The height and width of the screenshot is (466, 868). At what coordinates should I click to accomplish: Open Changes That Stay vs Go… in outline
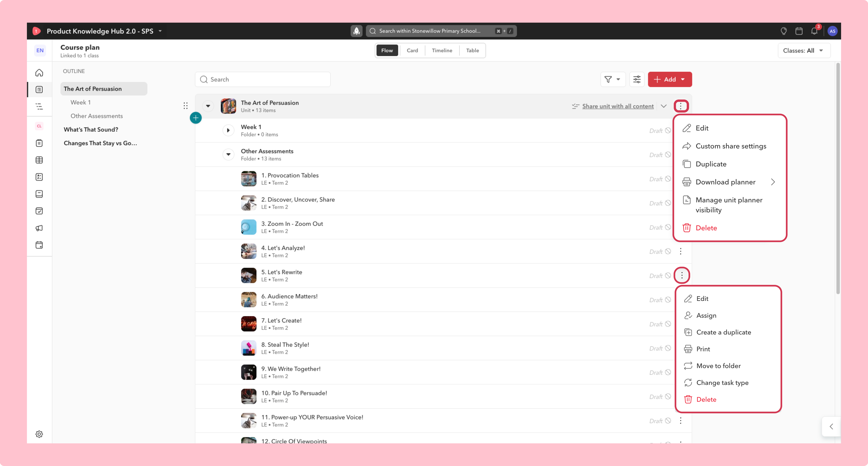click(x=100, y=143)
